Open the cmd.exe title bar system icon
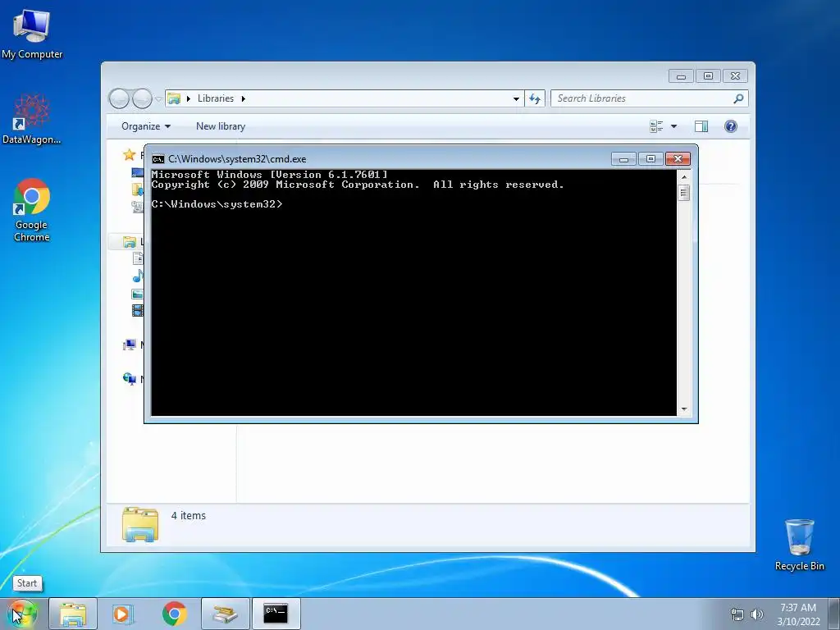 click(158, 159)
